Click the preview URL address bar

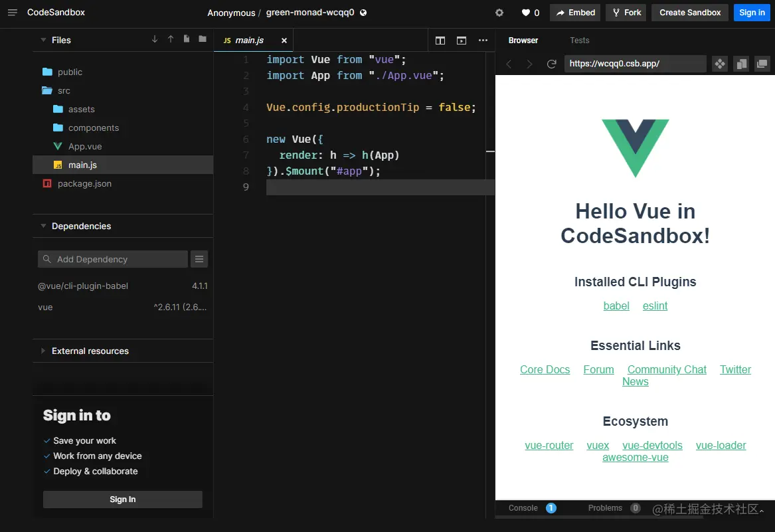(x=635, y=64)
